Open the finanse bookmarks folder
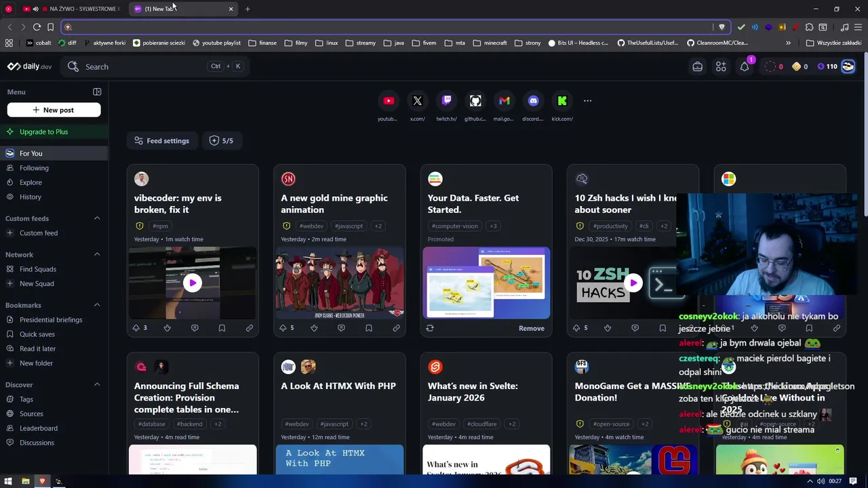The width and height of the screenshot is (868, 488). (x=262, y=43)
